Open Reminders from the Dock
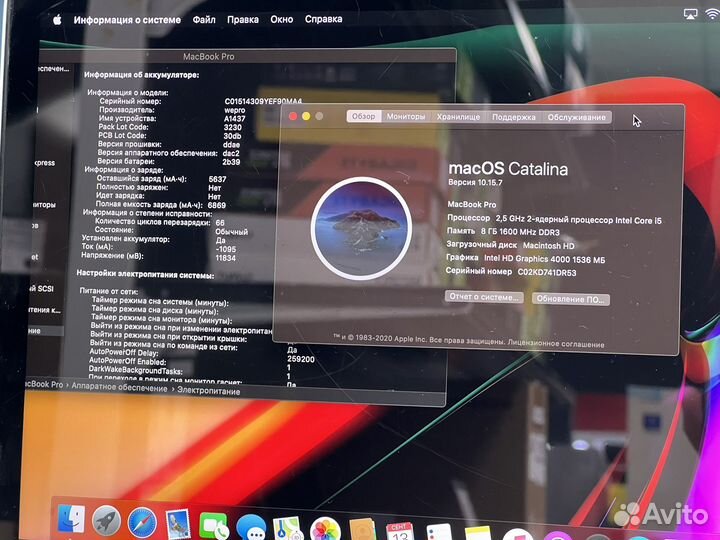The image size is (720, 540). pyautogui.click(x=439, y=532)
